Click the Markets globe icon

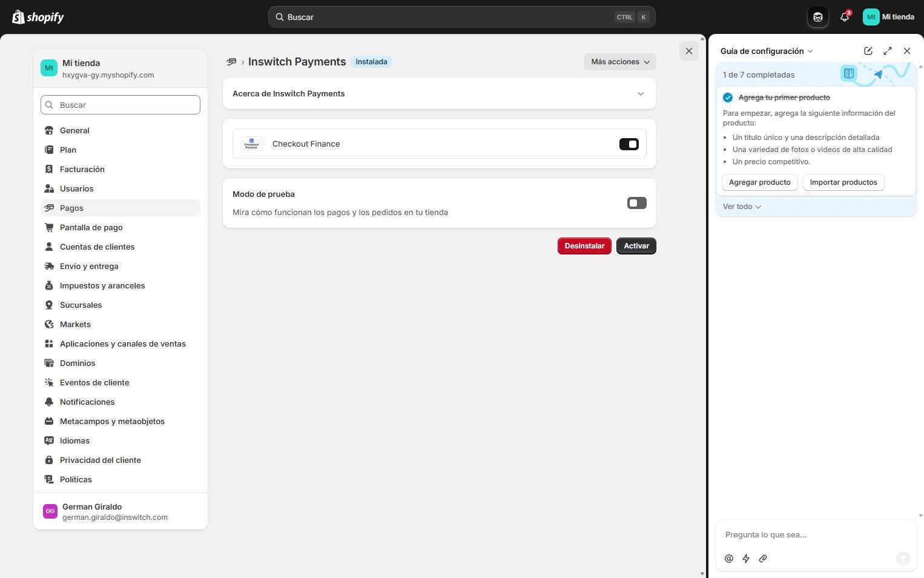click(49, 324)
